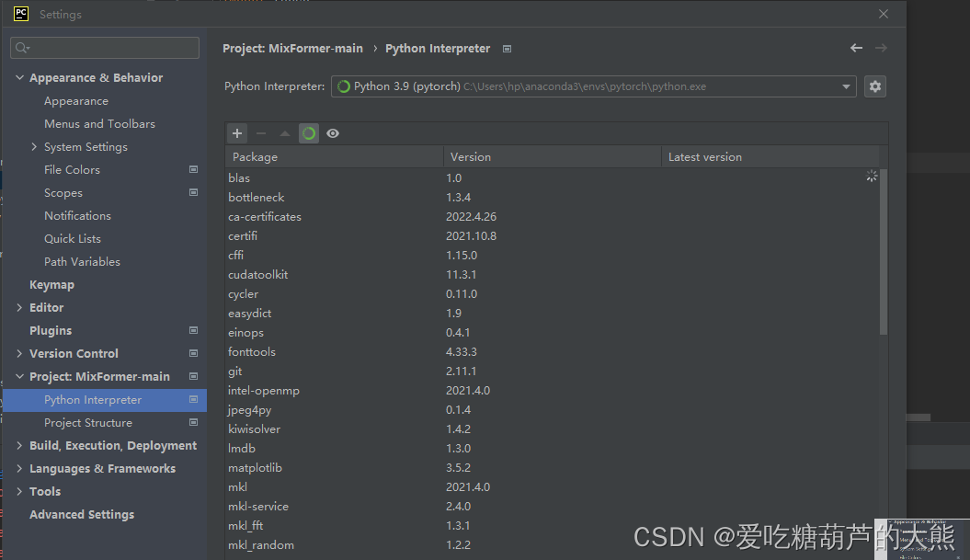Click version 2021.10.8 of certifi
The height and width of the screenshot is (560, 970).
471,235
